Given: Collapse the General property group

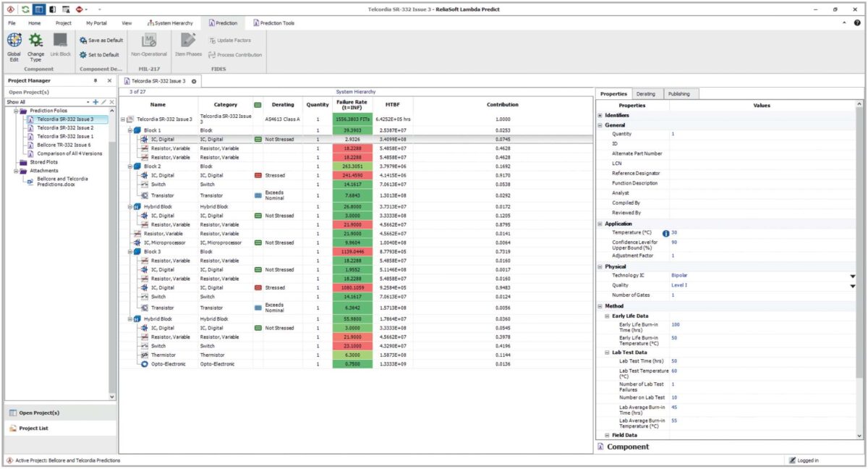Looking at the screenshot, I should [600, 125].
